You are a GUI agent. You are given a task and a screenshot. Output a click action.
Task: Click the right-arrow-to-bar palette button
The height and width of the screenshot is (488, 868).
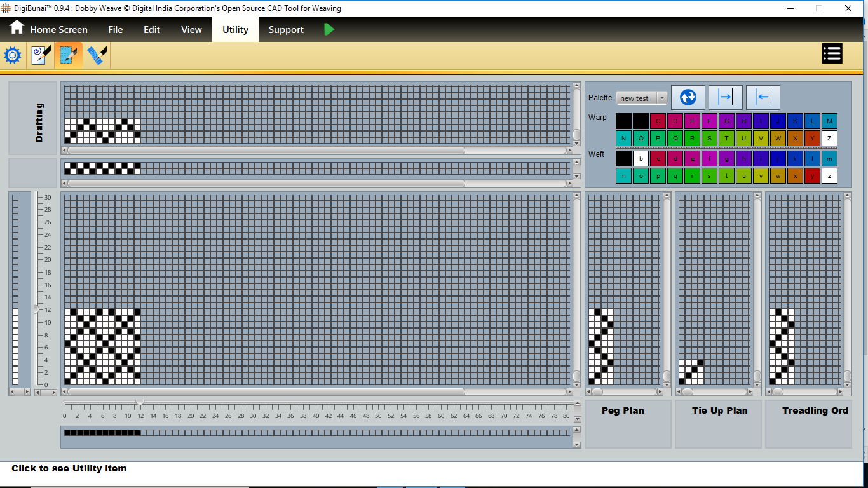[x=725, y=97]
